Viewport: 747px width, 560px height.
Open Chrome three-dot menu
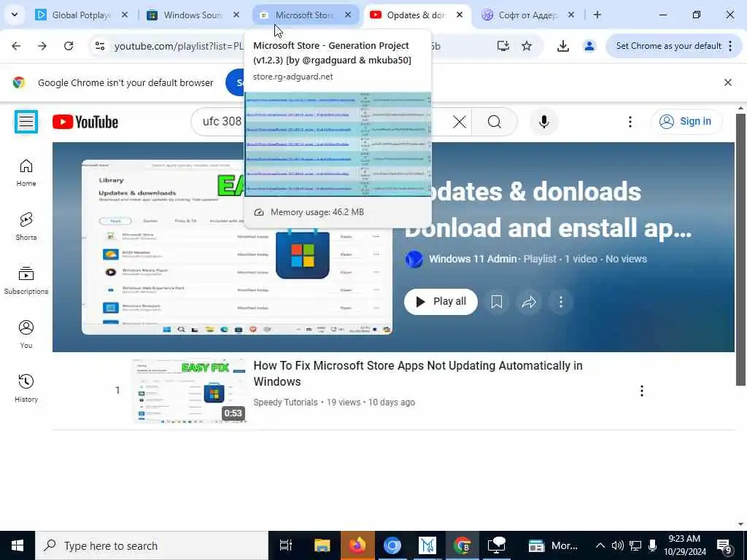click(x=730, y=46)
